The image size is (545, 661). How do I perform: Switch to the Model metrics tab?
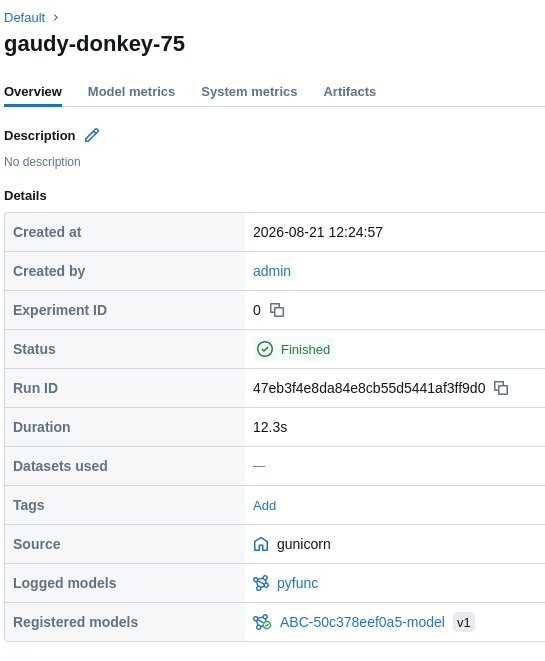click(x=131, y=92)
